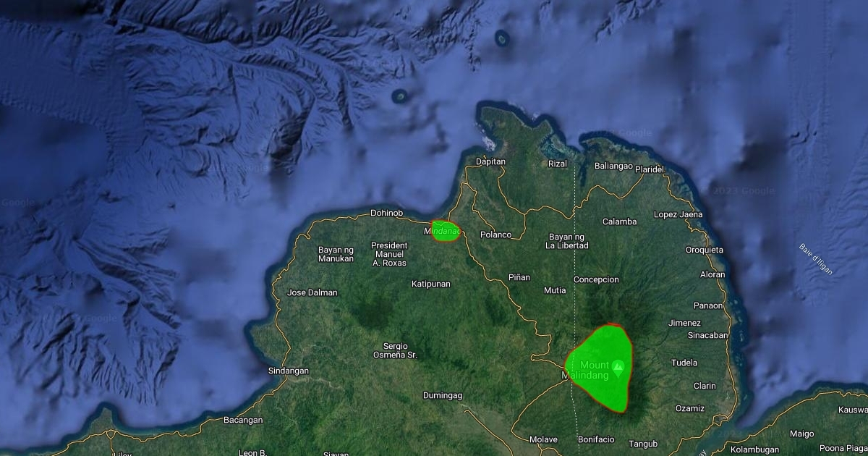Click the Sinacaban label
Viewport: 868px width, 456px height.
tap(707, 335)
